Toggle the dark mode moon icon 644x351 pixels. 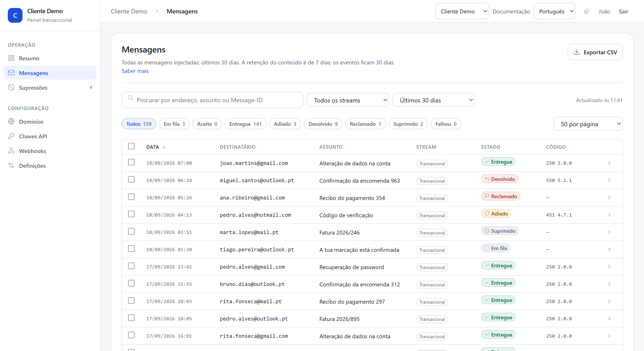[587, 11]
